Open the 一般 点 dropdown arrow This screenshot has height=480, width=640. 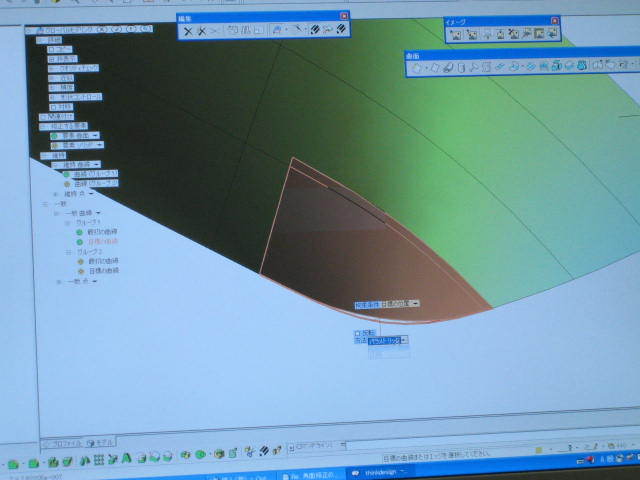pyautogui.click(x=95, y=281)
